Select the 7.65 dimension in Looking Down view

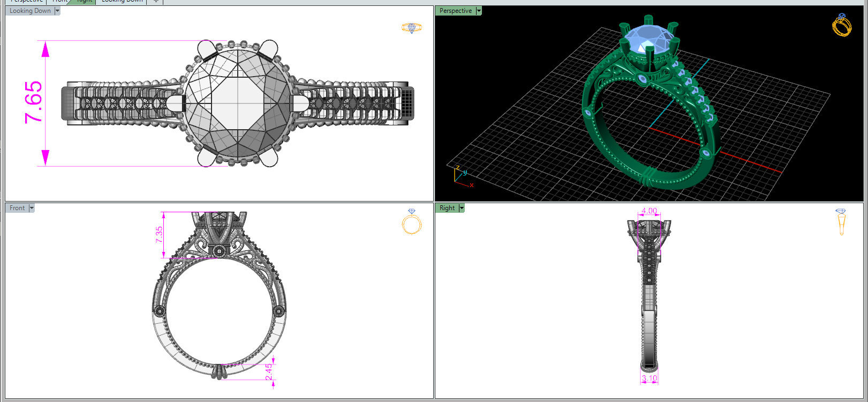click(33, 102)
